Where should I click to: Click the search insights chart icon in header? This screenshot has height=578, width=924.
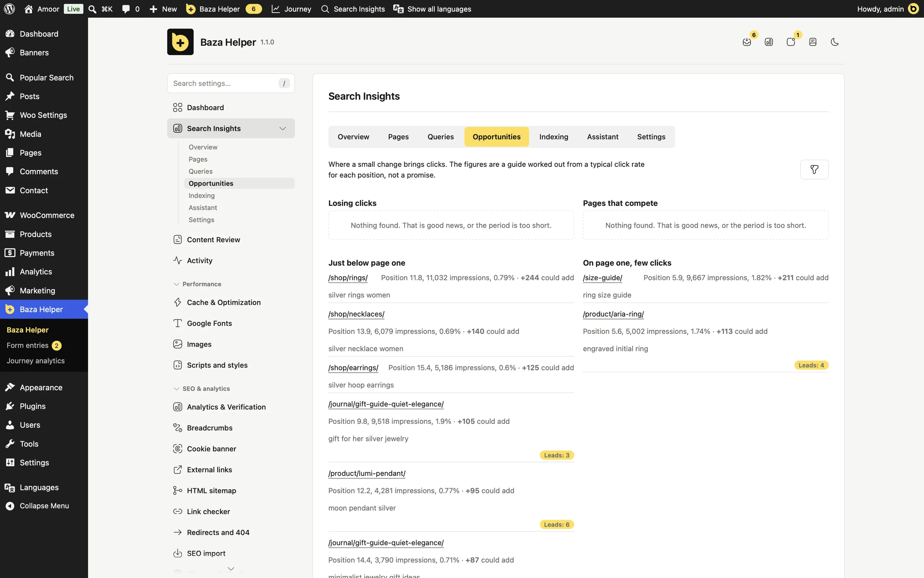[x=769, y=42]
